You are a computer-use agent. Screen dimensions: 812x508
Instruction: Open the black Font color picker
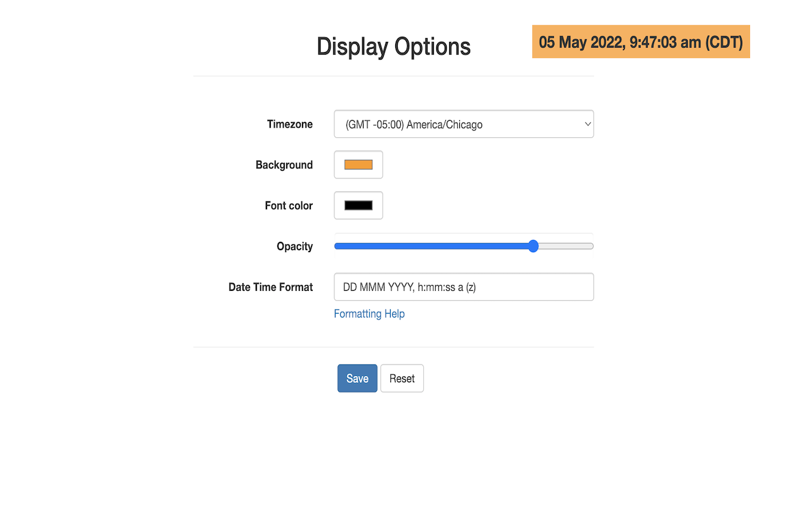click(358, 205)
